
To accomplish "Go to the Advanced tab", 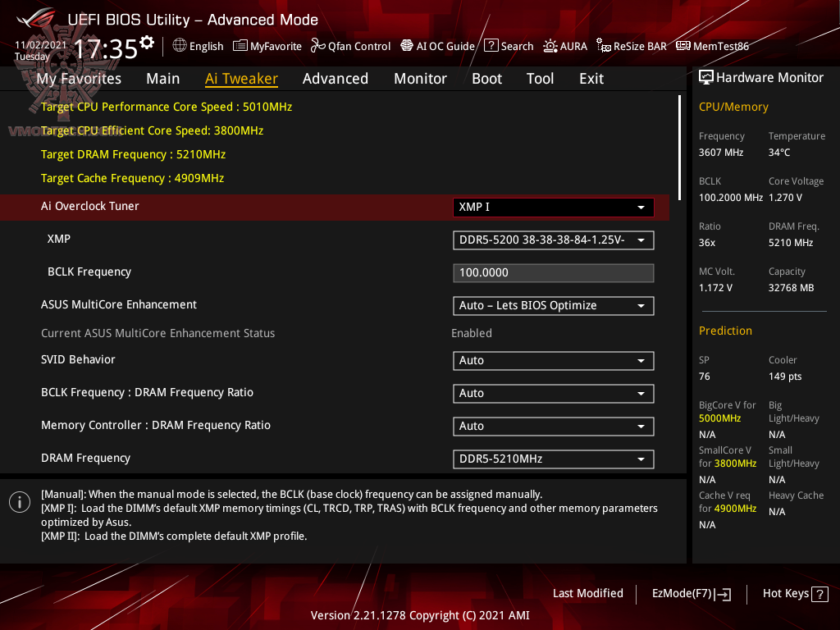I will (x=336, y=79).
